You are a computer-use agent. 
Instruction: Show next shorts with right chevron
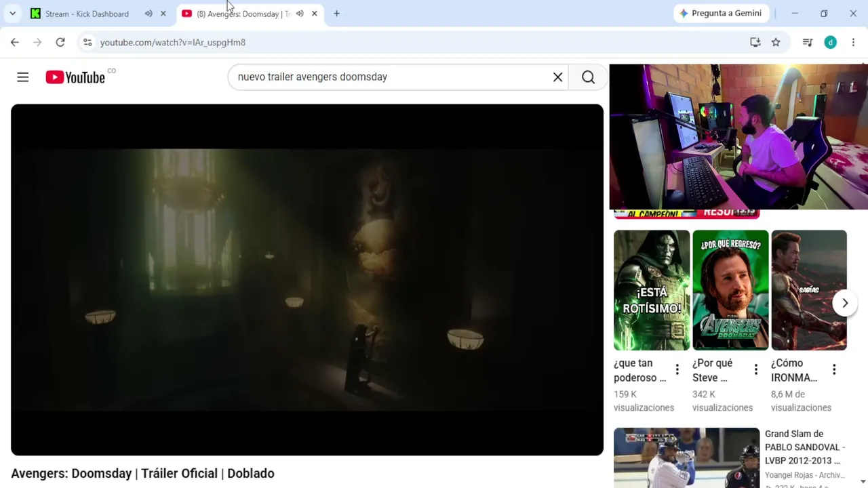pyautogui.click(x=845, y=303)
